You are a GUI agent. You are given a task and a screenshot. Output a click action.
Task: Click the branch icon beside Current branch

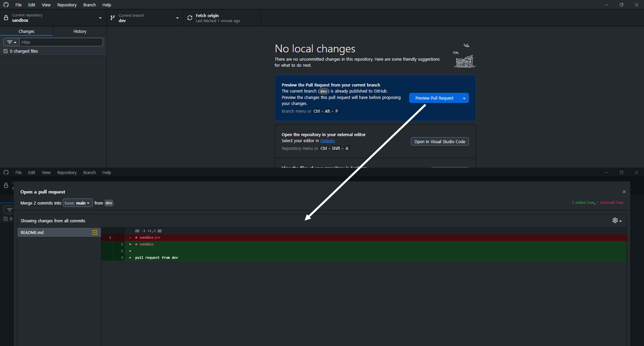pos(113,18)
